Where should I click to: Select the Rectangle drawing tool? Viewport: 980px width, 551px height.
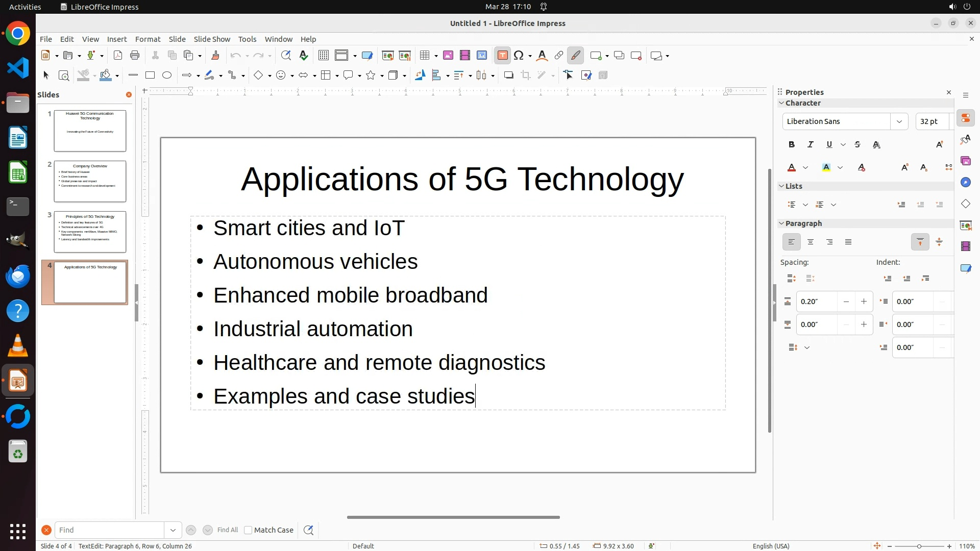pyautogui.click(x=150, y=76)
